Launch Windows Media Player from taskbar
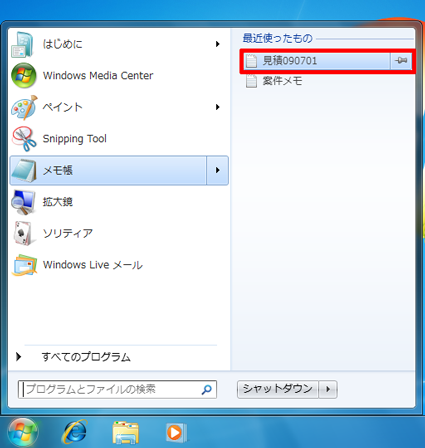The image size is (425, 448). tap(176, 432)
